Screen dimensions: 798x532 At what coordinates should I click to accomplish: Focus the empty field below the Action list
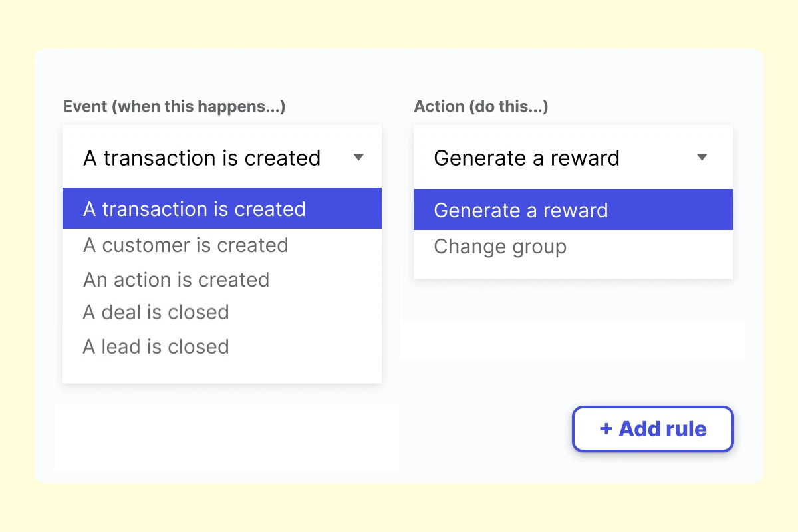point(573,340)
